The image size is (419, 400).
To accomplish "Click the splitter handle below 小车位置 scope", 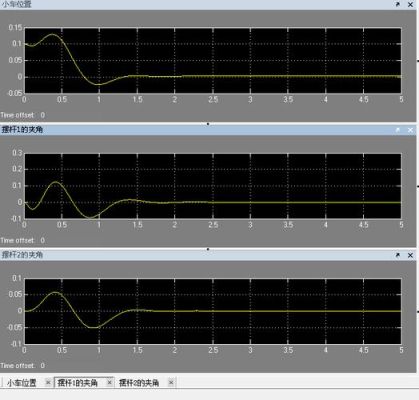I will [208, 124].
